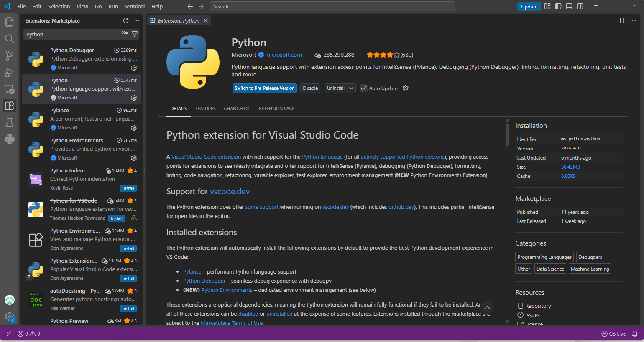Click the Command Center search box

pos(332,6)
